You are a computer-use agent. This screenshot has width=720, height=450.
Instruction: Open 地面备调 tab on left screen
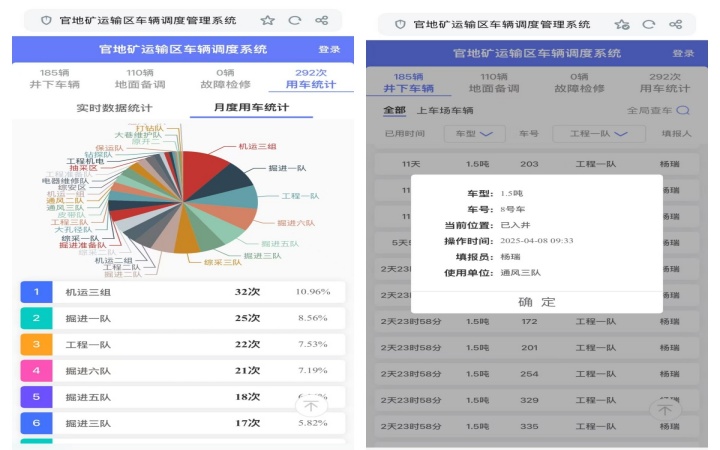pos(140,80)
